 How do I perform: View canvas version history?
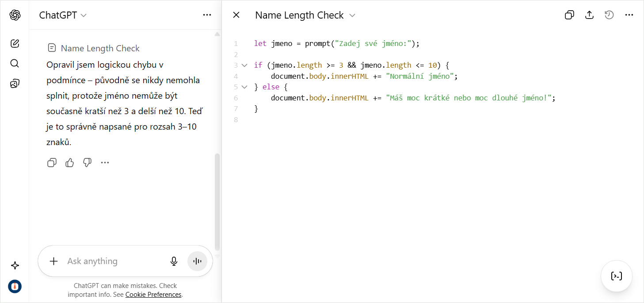point(609,15)
